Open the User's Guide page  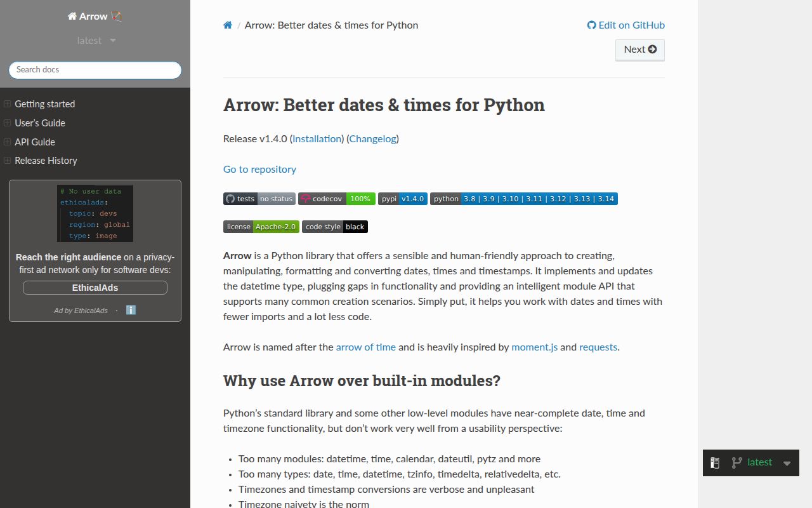pos(40,123)
